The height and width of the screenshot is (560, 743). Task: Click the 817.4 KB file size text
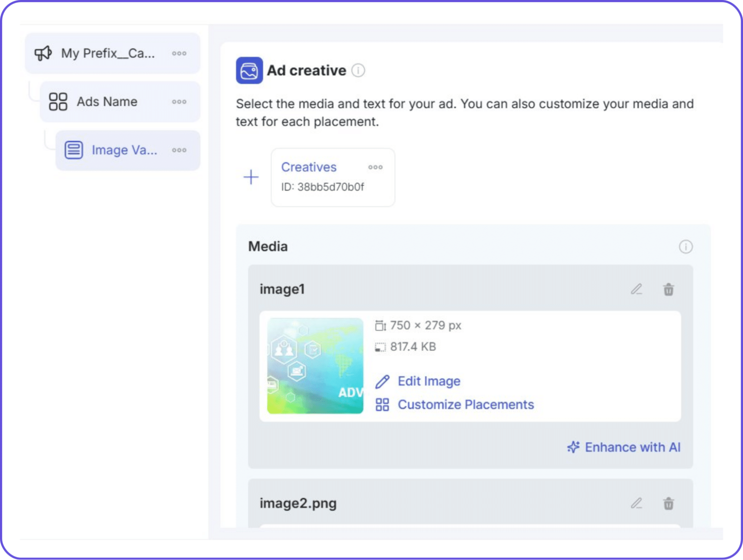pos(413,347)
